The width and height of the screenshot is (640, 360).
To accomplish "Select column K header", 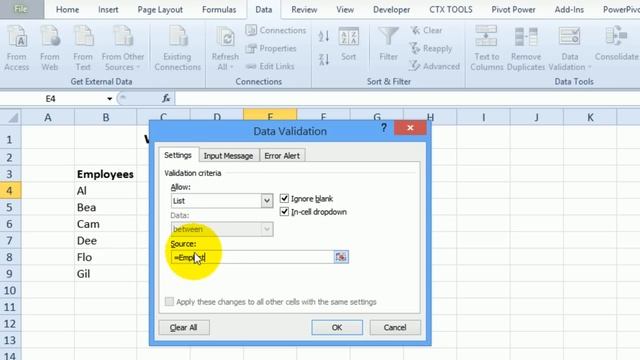I will [x=590, y=118].
